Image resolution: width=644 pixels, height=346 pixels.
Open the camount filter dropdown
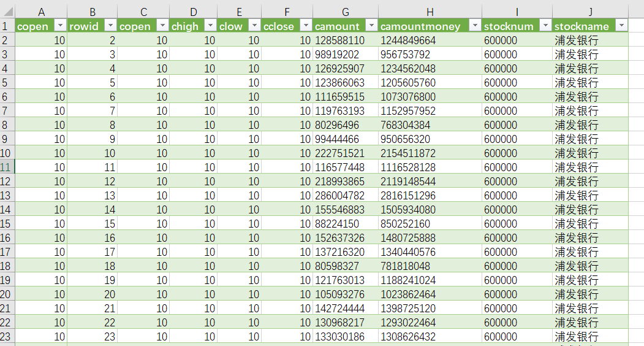click(x=371, y=26)
